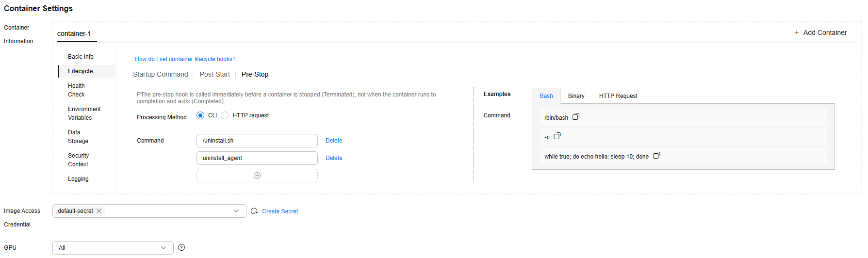Switch to the Startup Command tab
Viewport: 868px width, 258px height.
coord(160,74)
